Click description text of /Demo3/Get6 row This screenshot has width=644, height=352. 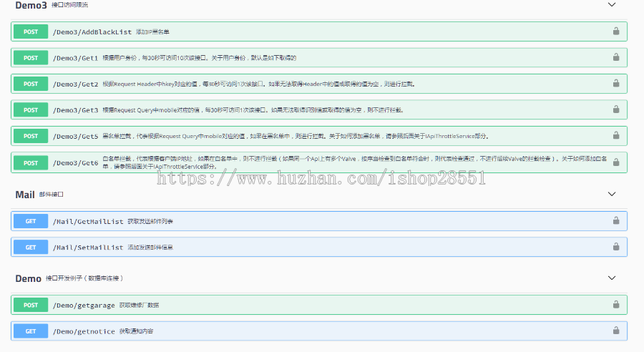[354, 162]
